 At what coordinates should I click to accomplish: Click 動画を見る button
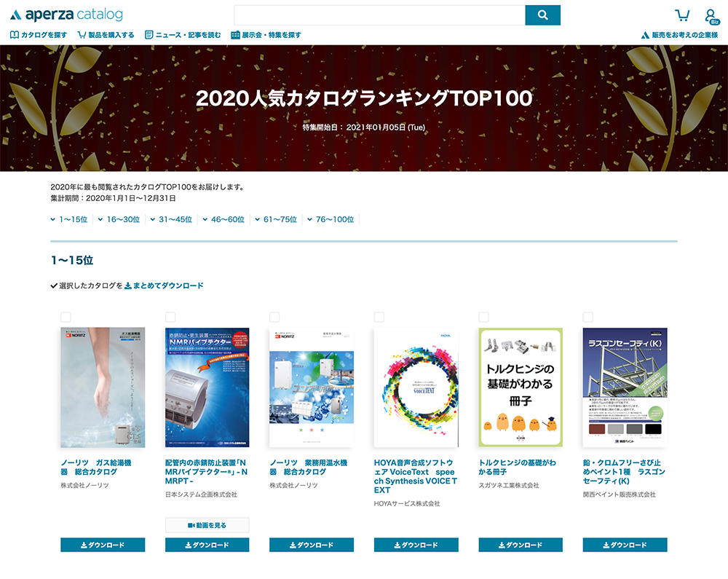tap(207, 525)
